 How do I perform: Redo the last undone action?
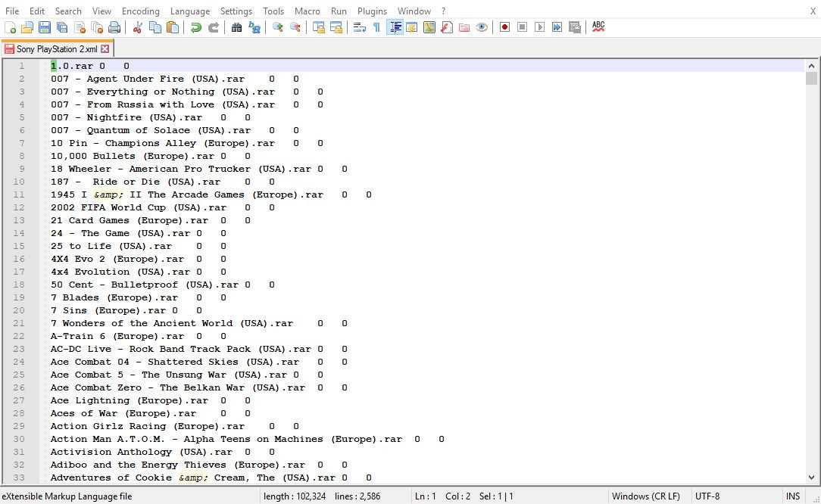(x=213, y=27)
